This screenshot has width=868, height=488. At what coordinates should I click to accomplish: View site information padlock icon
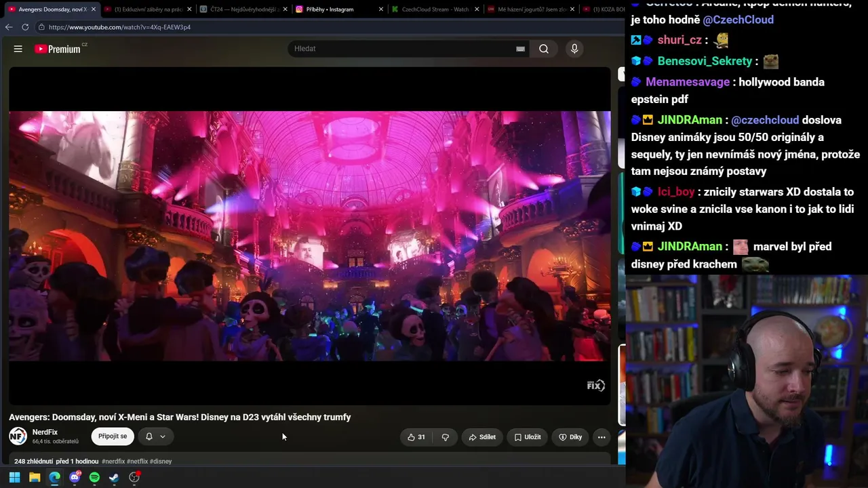tap(41, 27)
